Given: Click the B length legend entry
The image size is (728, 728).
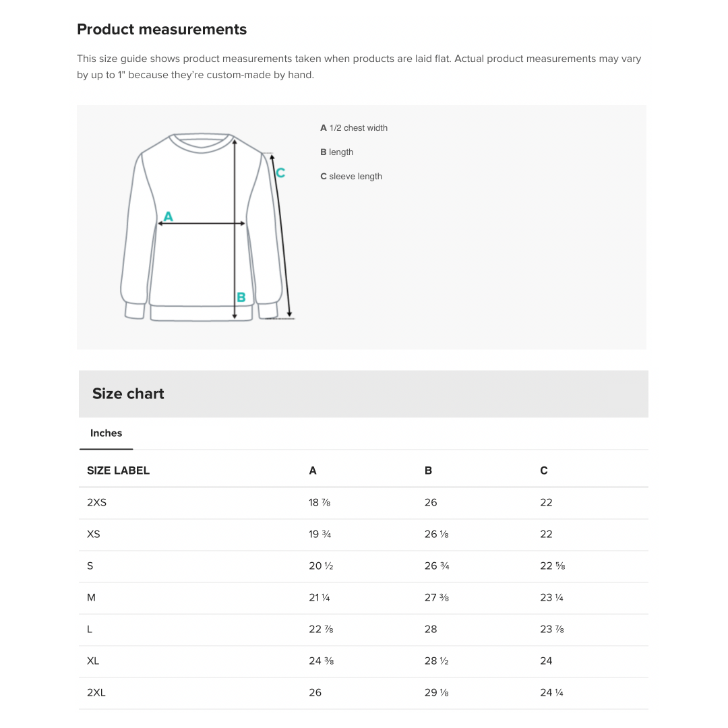Looking at the screenshot, I should 337,152.
